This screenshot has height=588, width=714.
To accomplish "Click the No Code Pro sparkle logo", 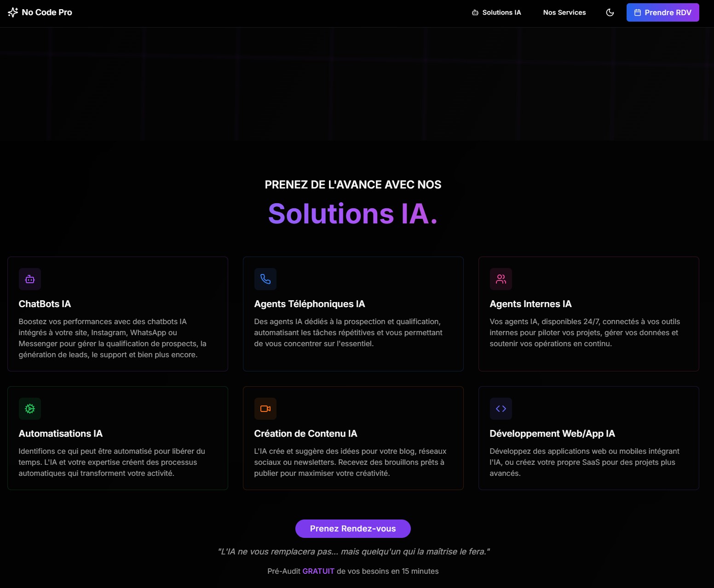I will click(x=12, y=12).
